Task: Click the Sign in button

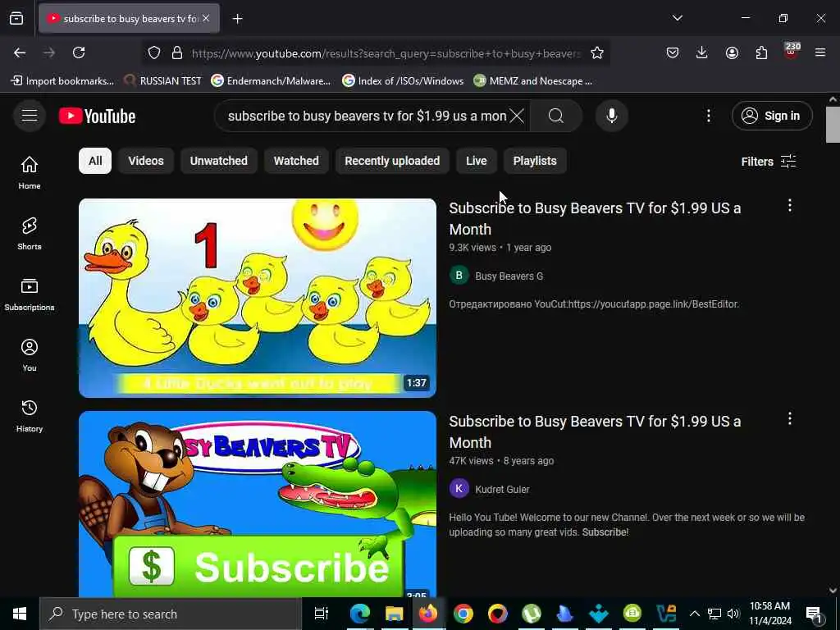Action: (771, 116)
